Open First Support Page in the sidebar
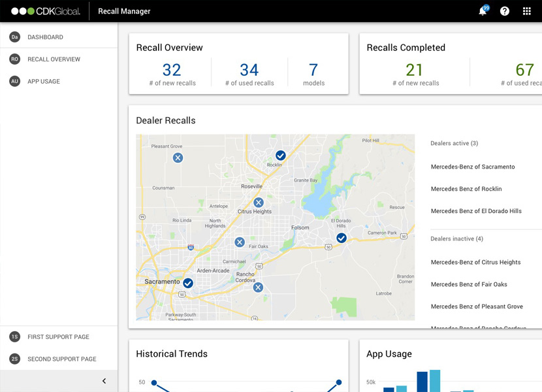 (59, 336)
